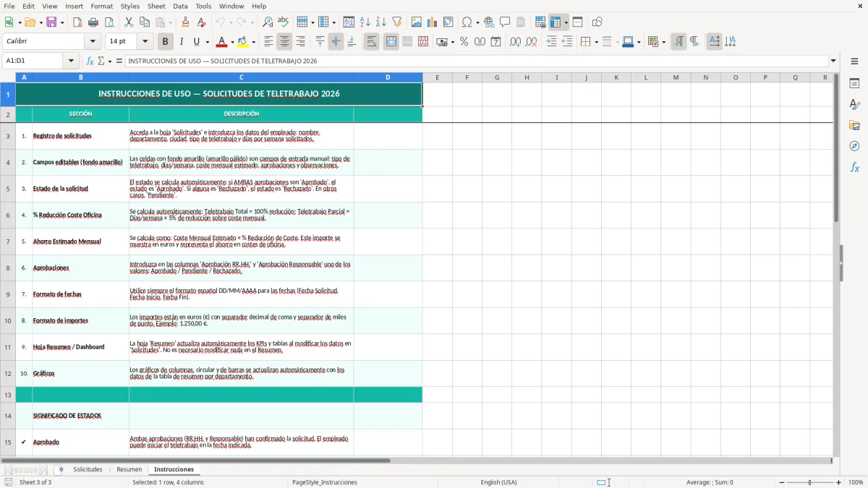Click the Clear Direct Formatting icon
Screen dimensions: 868x488
(201, 22)
